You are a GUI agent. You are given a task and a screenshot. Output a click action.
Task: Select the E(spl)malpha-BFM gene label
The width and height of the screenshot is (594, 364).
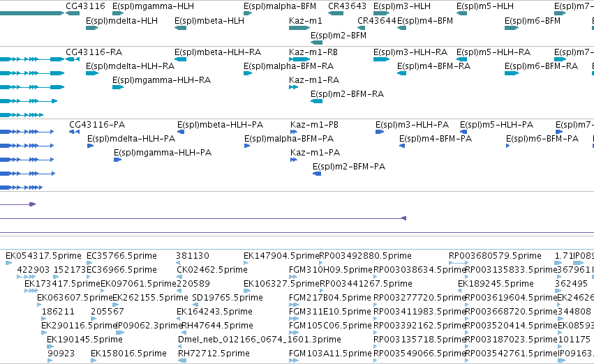coord(280,6)
